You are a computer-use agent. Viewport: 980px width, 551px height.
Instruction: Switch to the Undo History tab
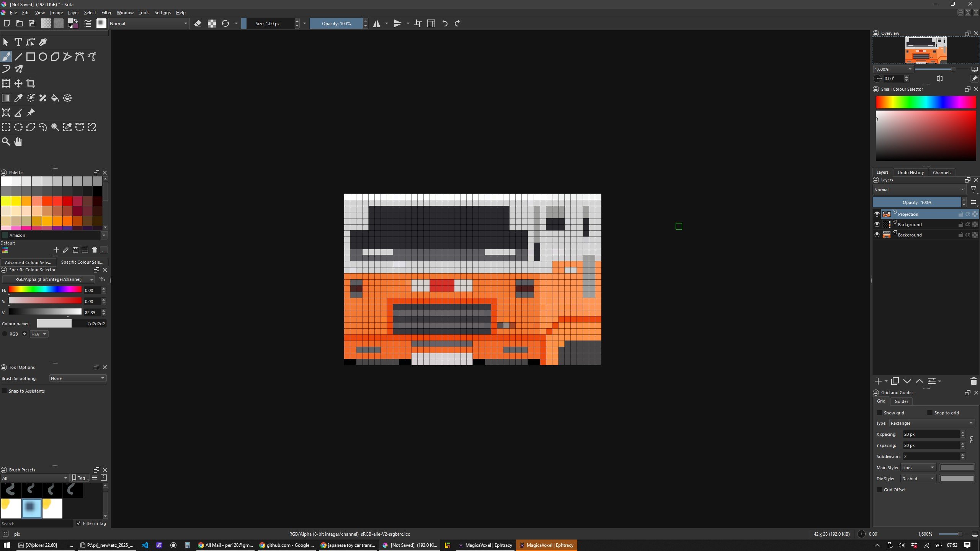click(x=910, y=172)
